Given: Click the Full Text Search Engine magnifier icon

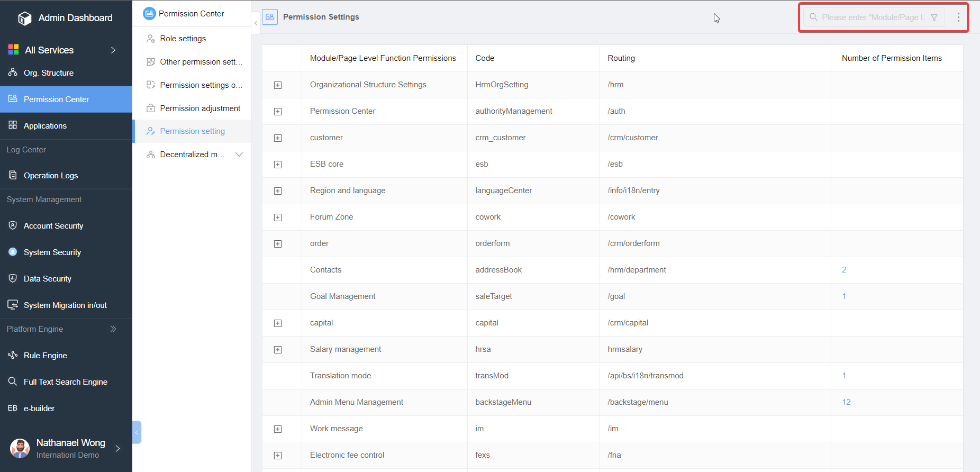Looking at the screenshot, I should pyautogui.click(x=13, y=382).
